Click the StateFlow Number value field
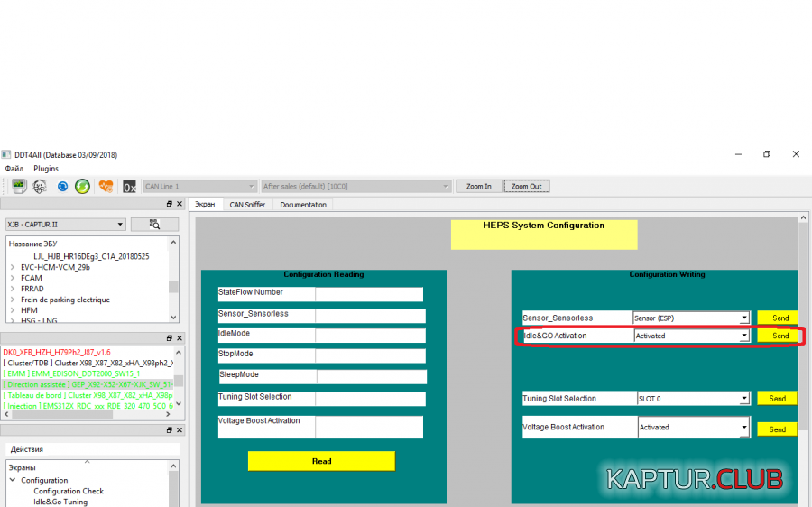Screen dimensions: 812x507 [368, 294]
